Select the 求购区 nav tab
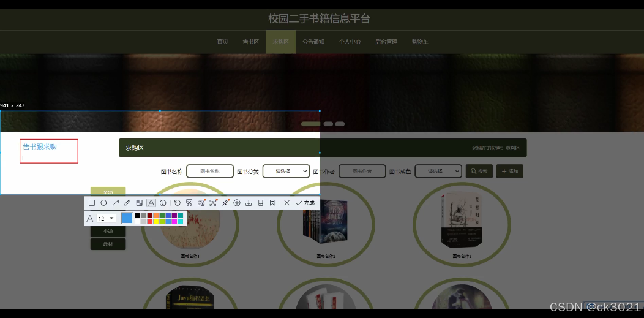This screenshot has height=318, width=644. coord(280,42)
